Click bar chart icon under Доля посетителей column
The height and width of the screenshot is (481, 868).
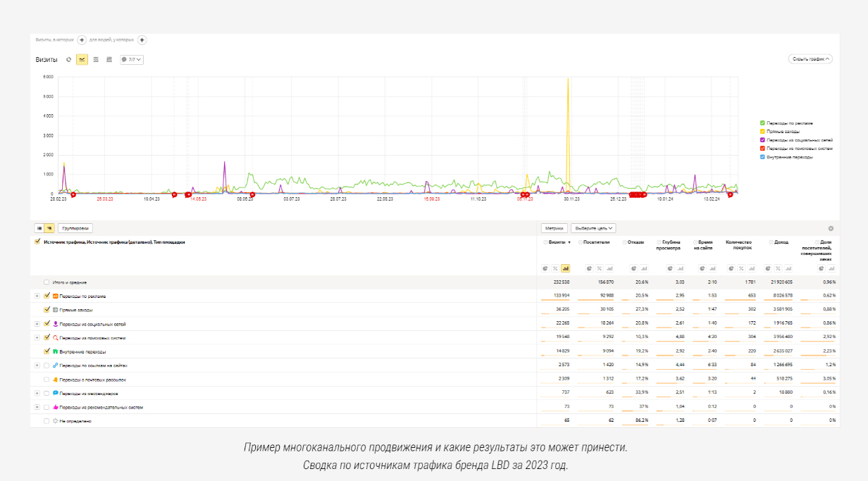tap(831, 268)
